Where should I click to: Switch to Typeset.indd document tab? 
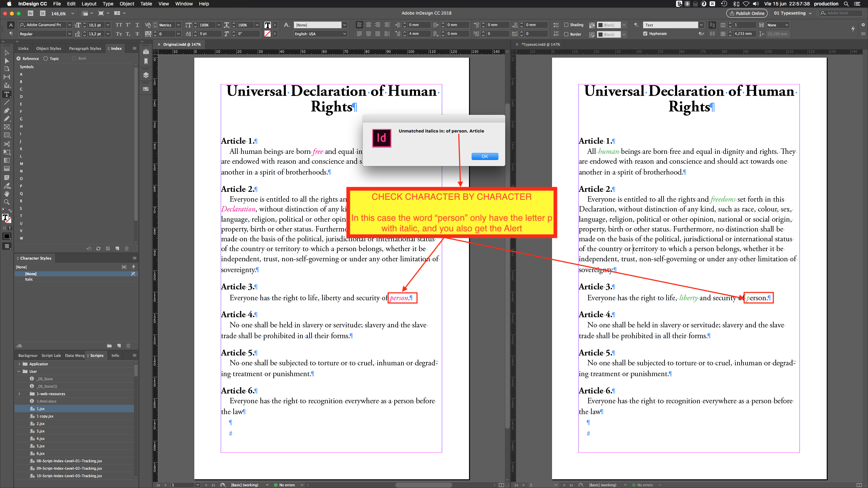(540, 44)
